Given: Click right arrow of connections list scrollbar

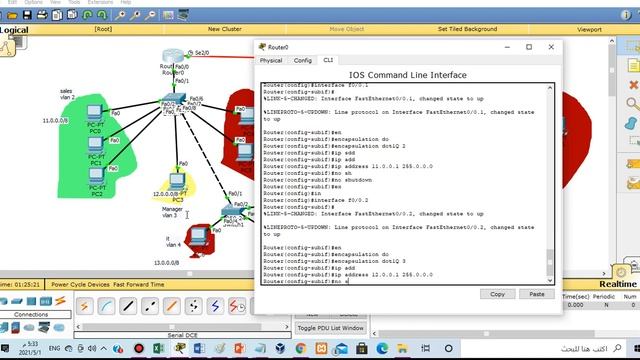Looking at the screenshot, I should 287,327.
